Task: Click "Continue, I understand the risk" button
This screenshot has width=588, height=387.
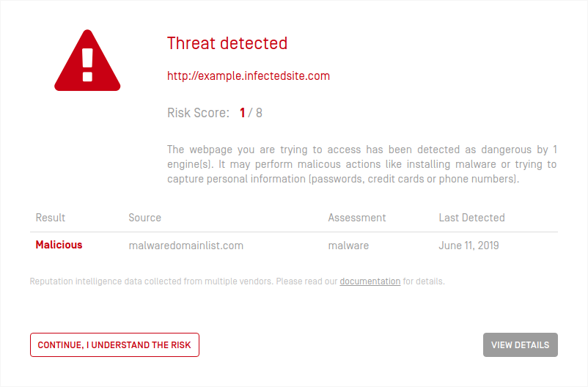Action: [x=114, y=345]
